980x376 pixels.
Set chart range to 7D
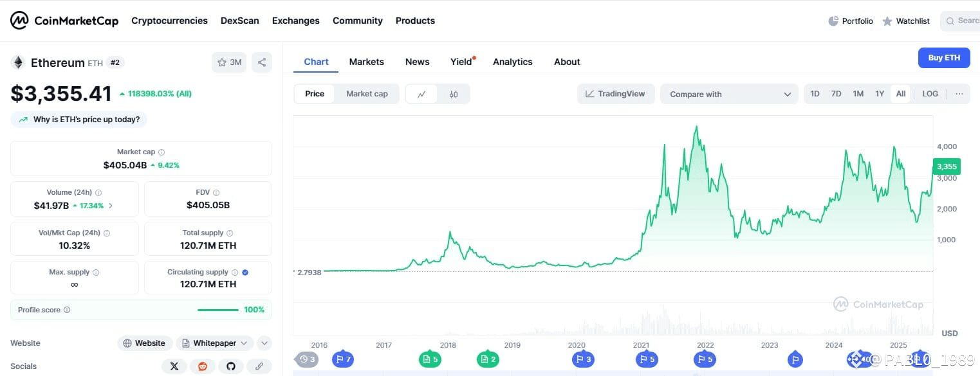click(x=836, y=94)
